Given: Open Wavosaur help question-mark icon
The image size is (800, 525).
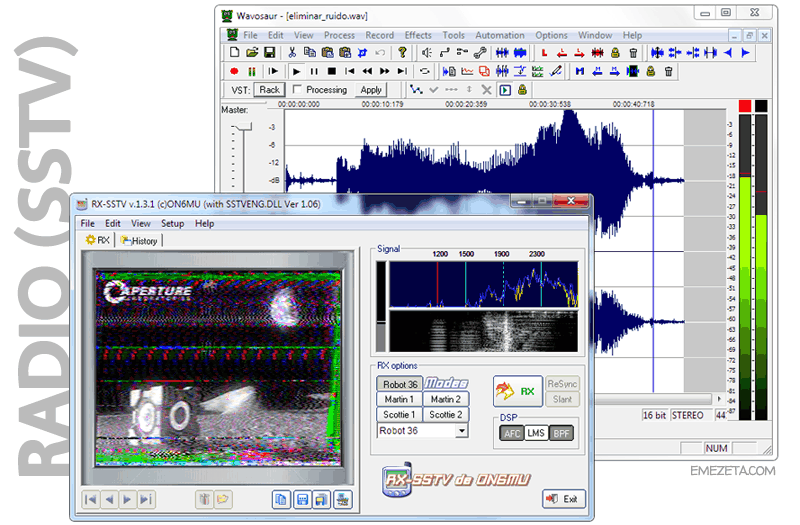Looking at the screenshot, I should [x=402, y=53].
